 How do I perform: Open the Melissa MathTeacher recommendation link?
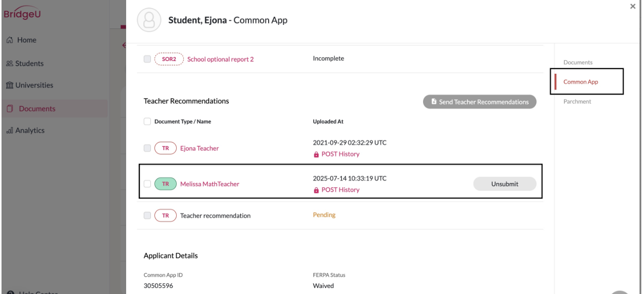click(210, 184)
